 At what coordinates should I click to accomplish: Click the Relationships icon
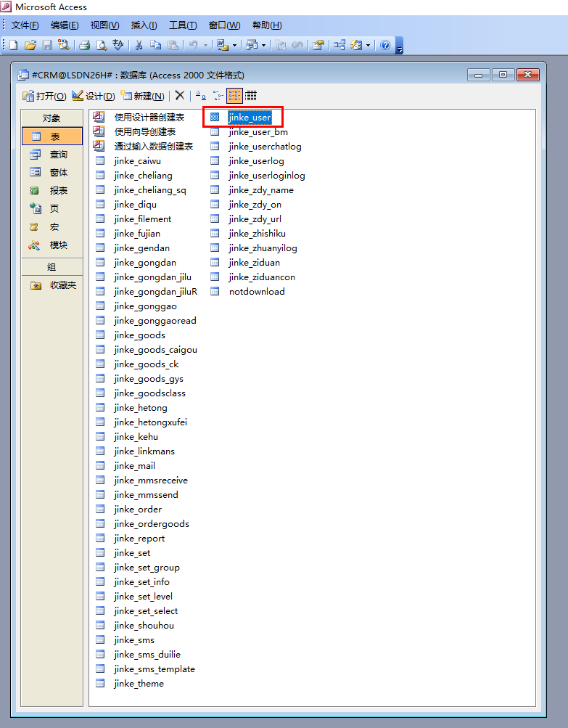click(x=339, y=45)
